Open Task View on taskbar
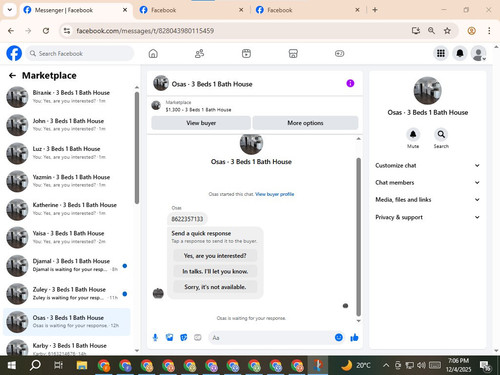The width and height of the screenshot is (500, 375). (58, 366)
